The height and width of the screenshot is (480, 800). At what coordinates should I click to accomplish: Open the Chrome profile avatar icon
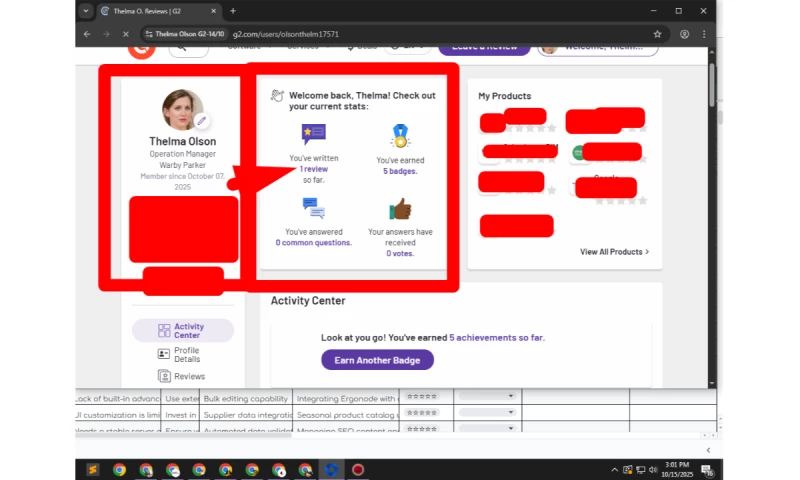(684, 33)
